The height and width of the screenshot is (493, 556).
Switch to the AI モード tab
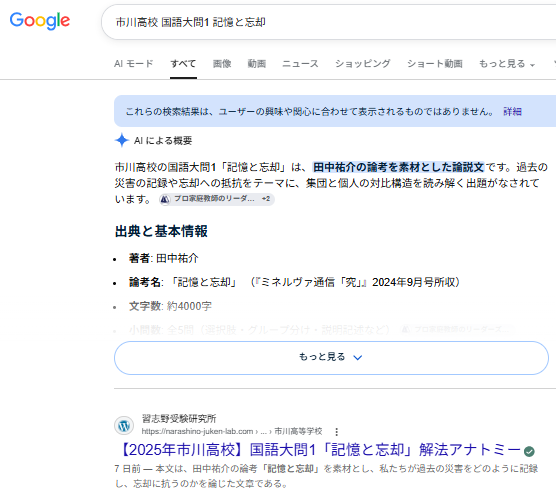(134, 64)
